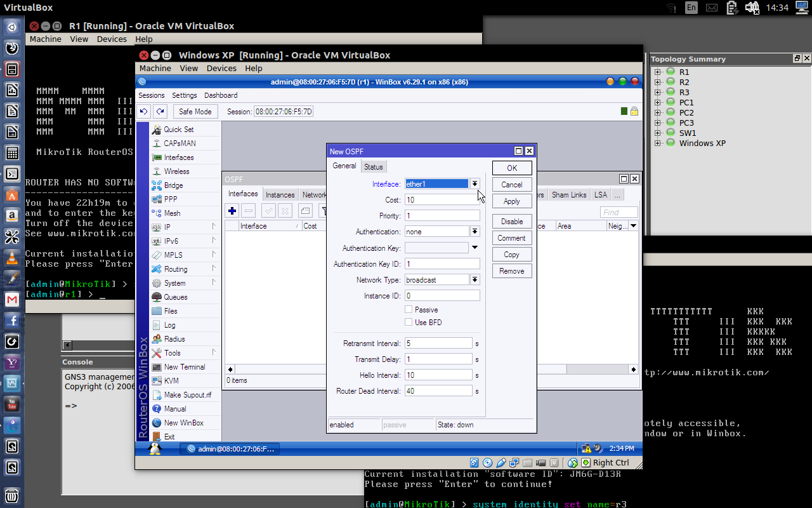Expand Windows XP in Topology Summary

coord(658,144)
